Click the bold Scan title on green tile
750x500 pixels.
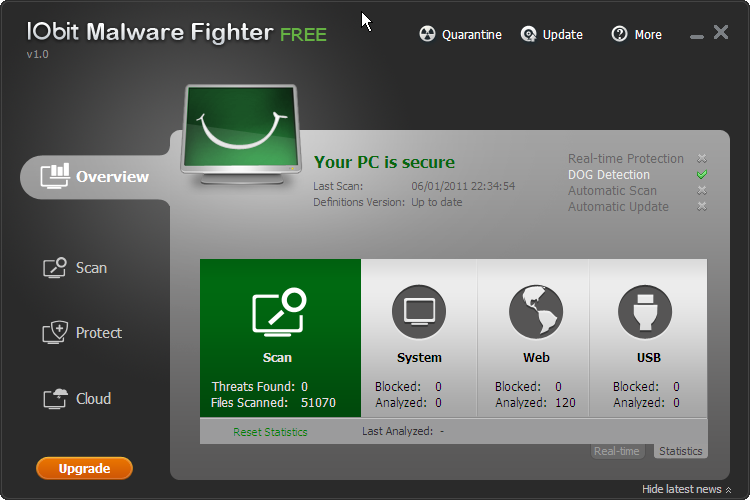[x=277, y=357]
